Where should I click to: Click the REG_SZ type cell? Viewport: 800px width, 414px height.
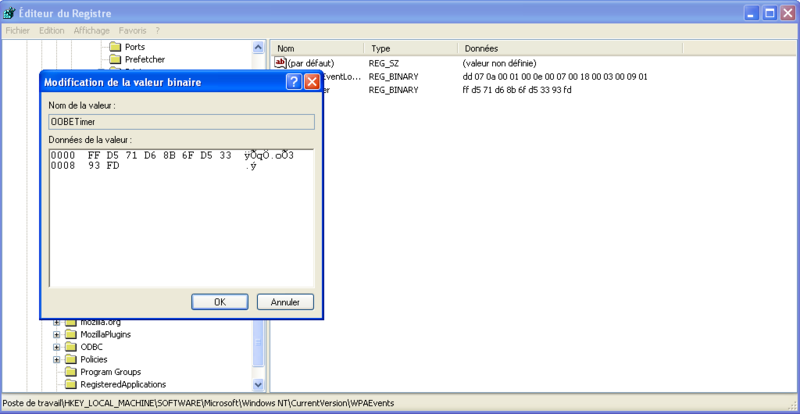(x=383, y=64)
